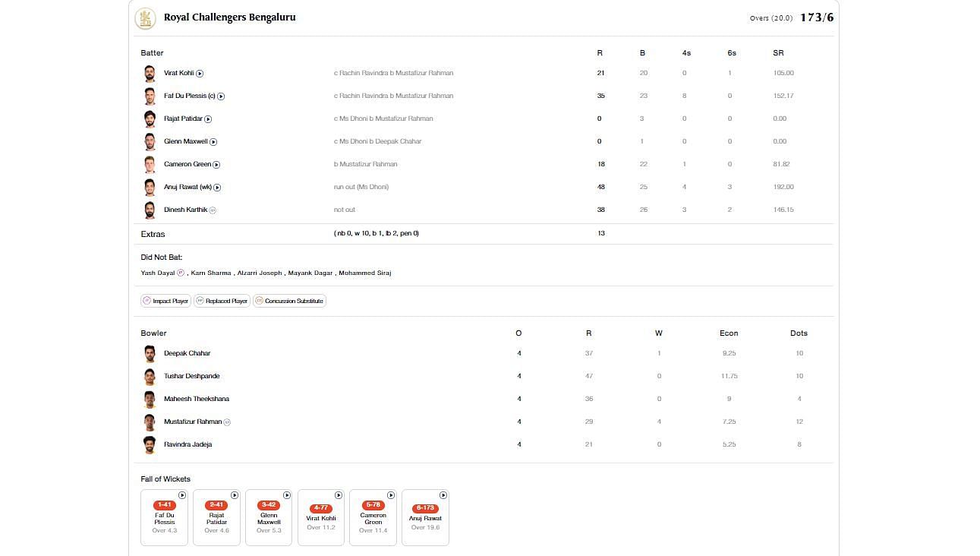Play the video icon next to Rajat Patidar
This screenshot has height=556, width=980.
pos(208,119)
